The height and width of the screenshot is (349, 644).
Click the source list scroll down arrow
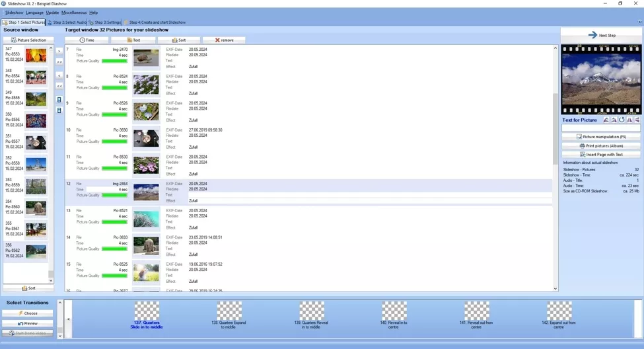(x=51, y=280)
